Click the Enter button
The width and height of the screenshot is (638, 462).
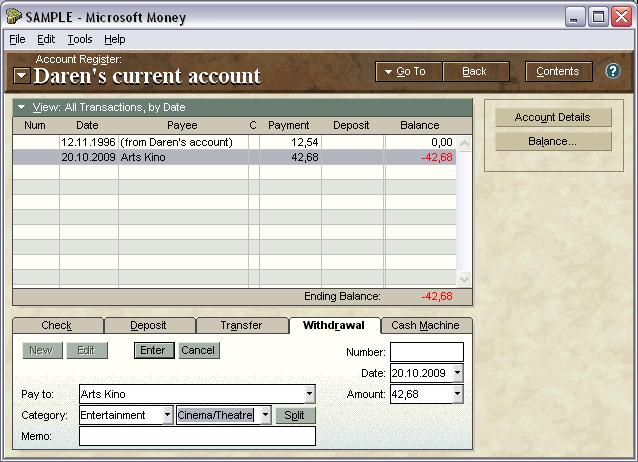[153, 350]
